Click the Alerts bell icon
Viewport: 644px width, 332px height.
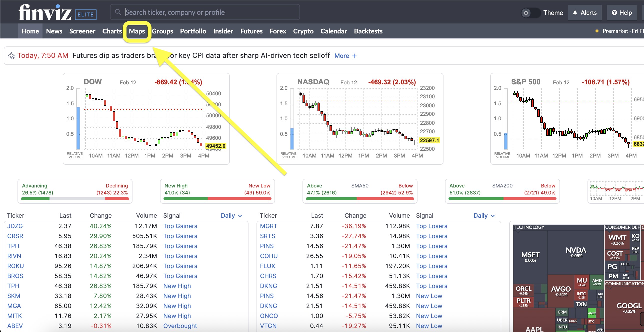point(575,12)
